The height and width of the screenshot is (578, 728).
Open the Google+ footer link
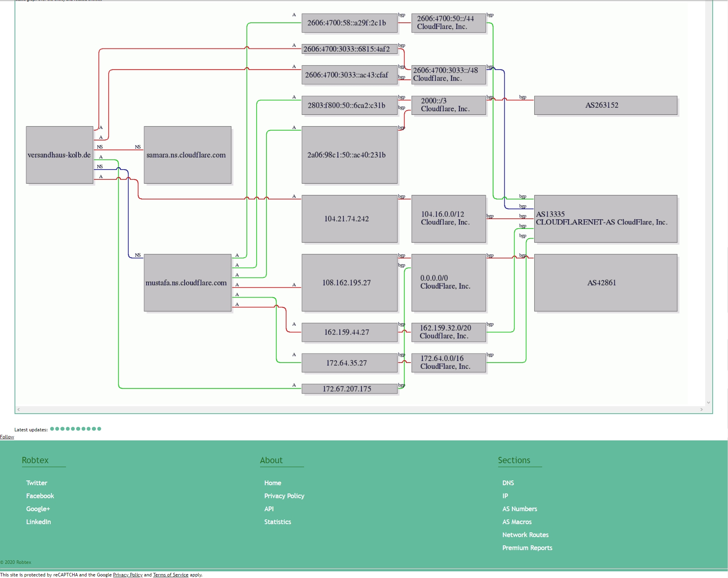38,509
